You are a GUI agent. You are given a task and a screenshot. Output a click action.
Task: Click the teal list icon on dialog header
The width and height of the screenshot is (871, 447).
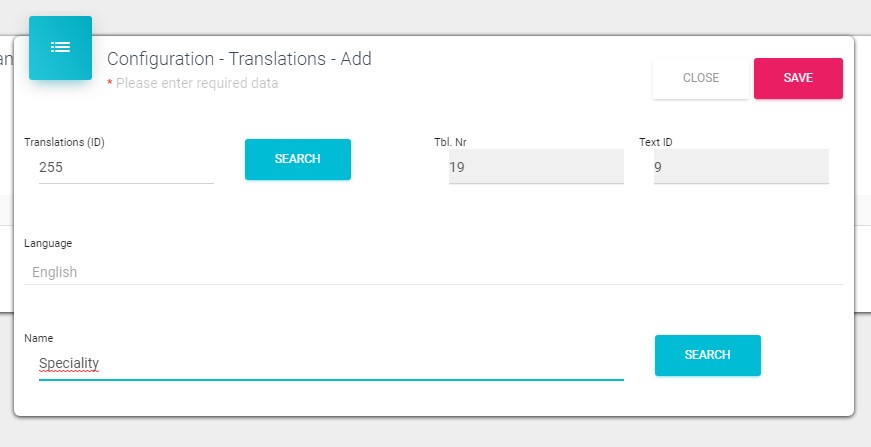pos(60,47)
